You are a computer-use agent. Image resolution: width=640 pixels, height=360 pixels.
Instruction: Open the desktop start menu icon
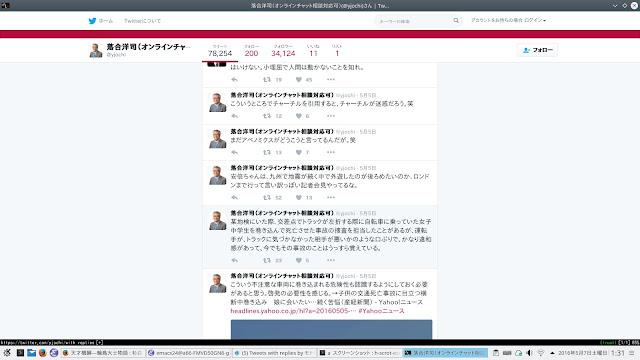click(7, 353)
